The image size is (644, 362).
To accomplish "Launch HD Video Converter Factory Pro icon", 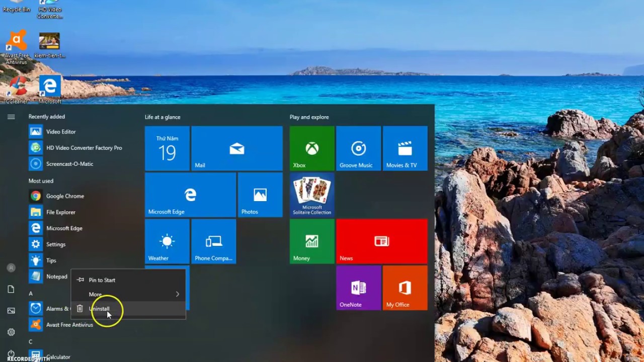I will coord(36,148).
